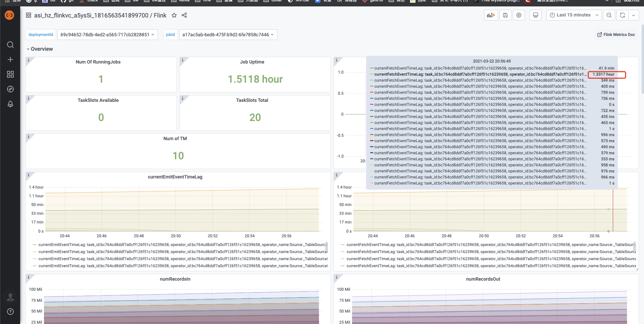Screen dimensions: 644x324
Task: Collapse the Overview row
Action: tap(40, 49)
